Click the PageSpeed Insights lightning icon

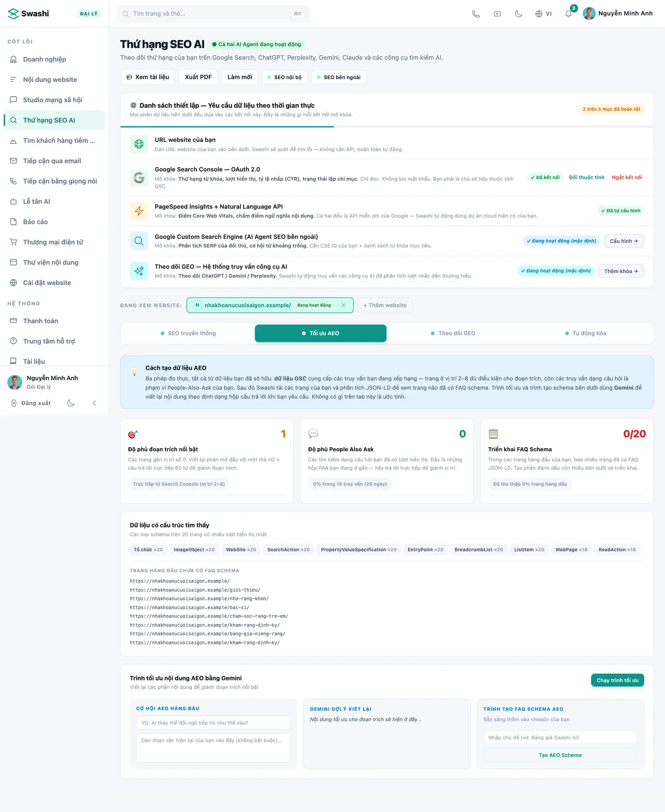point(139,211)
